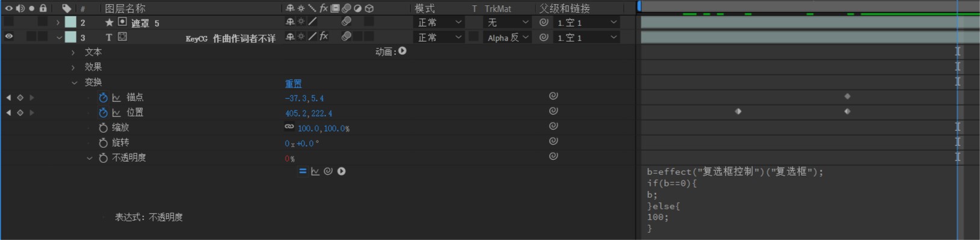Viewport: 980px width, 240px height.
Task: Open the graph editor icon for position
Action: [x=116, y=113]
